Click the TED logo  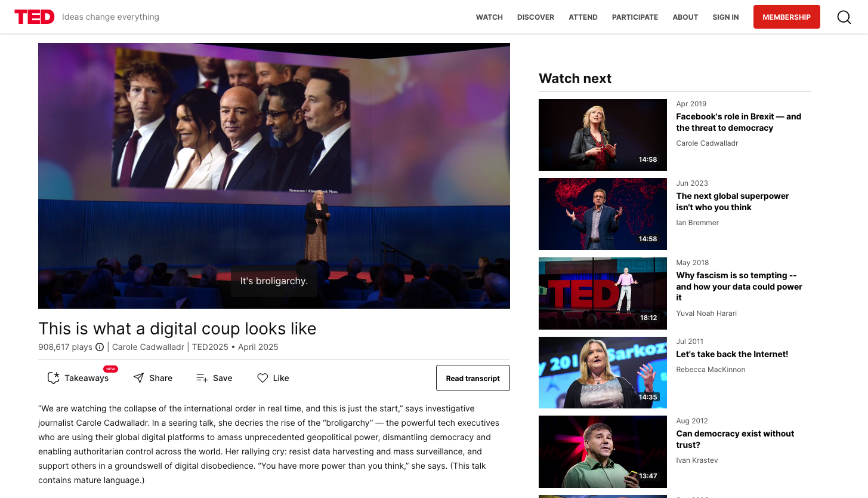tap(35, 17)
